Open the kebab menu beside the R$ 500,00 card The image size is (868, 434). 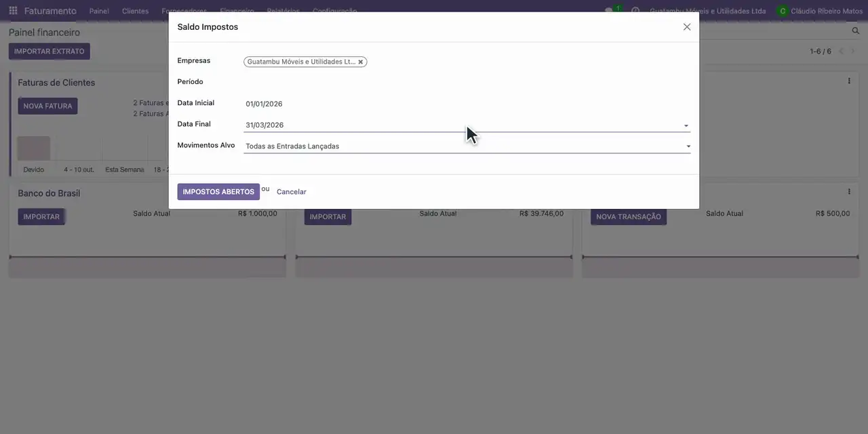(x=849, y=192)
